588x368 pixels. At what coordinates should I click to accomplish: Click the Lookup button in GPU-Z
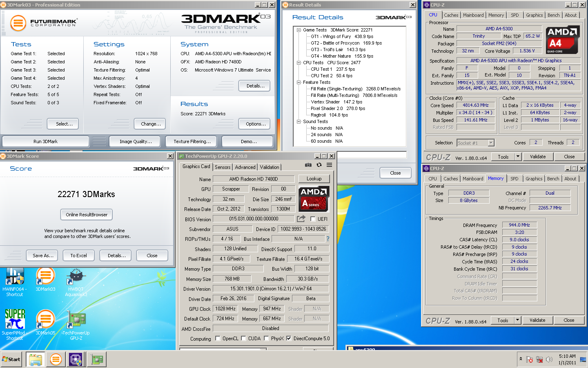(x=314, y=179)
